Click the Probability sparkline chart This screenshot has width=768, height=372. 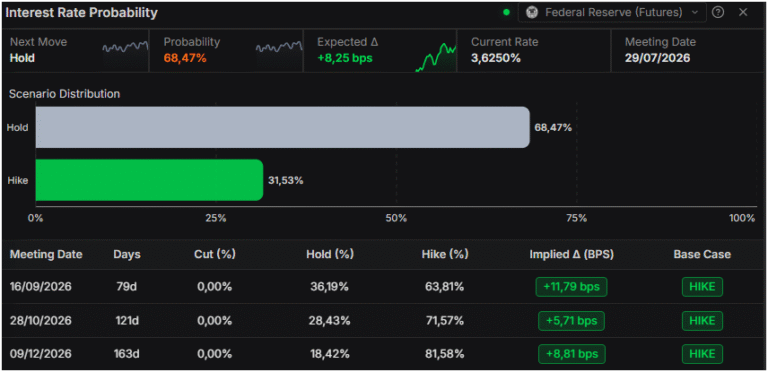point(279,47)
